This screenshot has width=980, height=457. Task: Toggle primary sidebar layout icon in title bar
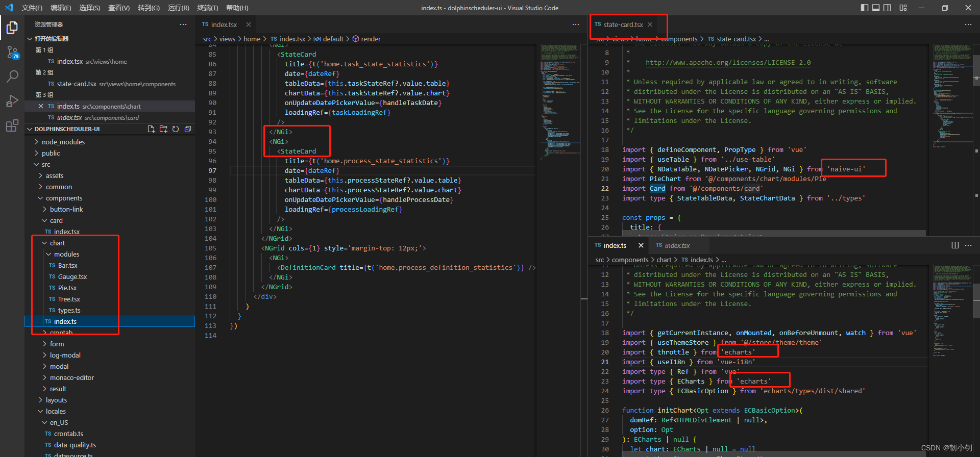pos(864,8)
